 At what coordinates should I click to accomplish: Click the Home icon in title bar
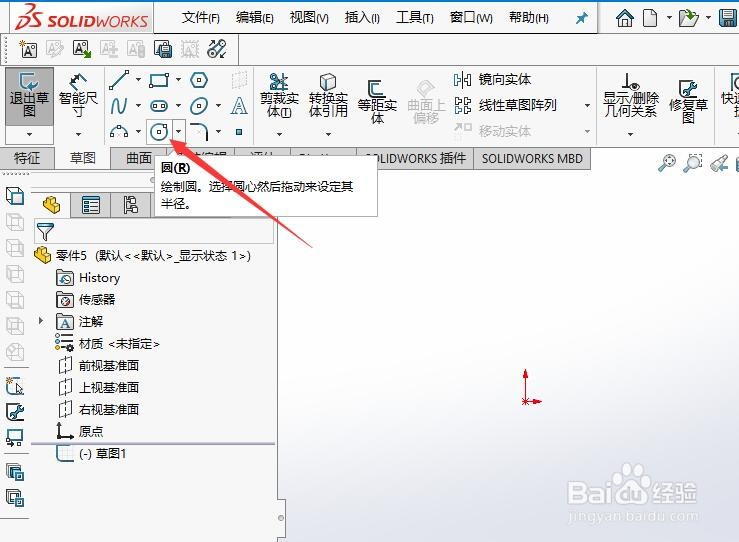[624, 18]
